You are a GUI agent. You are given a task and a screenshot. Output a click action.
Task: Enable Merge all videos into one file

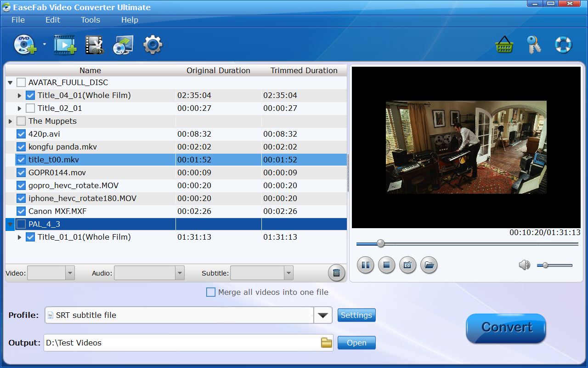point(211,292)
